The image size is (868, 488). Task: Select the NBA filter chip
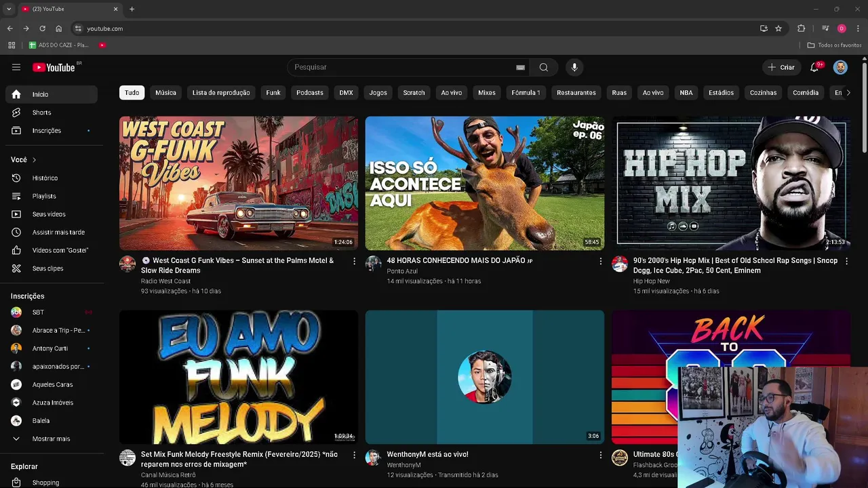[x=686, y=92]
